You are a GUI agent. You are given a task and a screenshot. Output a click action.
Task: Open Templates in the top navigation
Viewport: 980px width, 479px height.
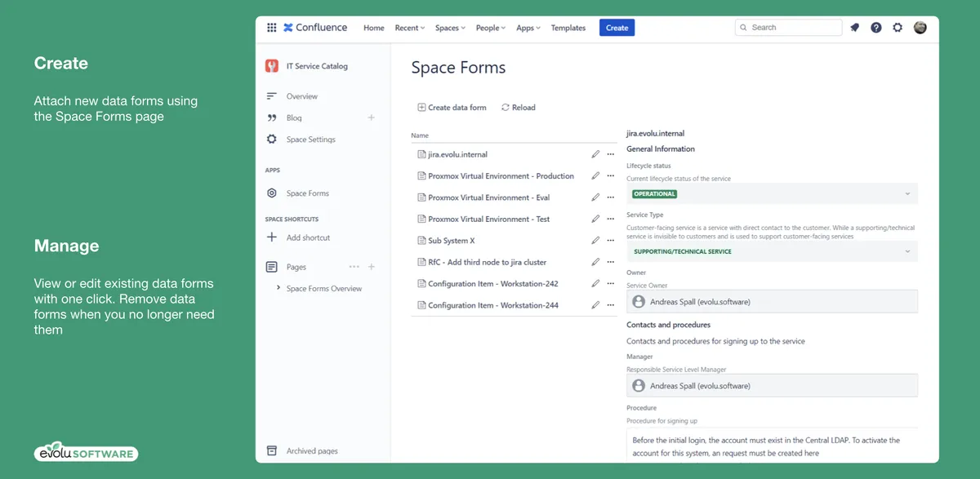pyautogui.click(x=568, y=28)
